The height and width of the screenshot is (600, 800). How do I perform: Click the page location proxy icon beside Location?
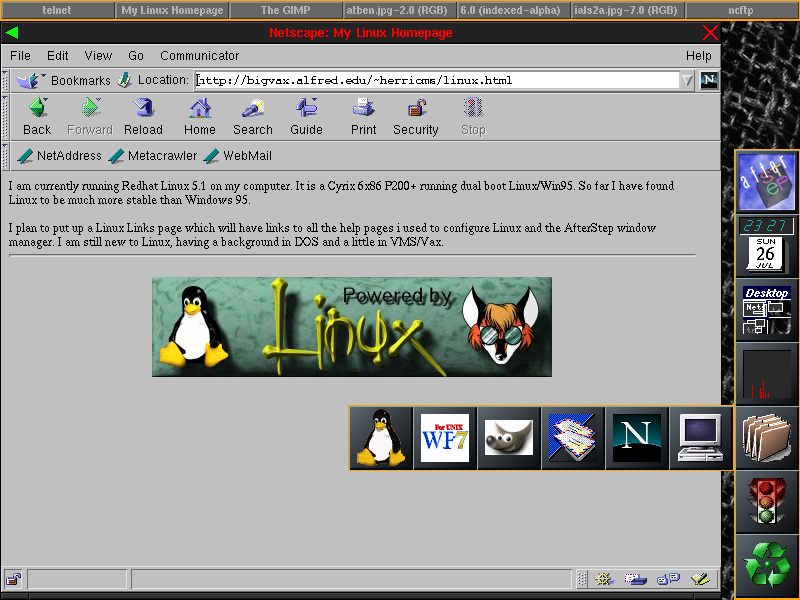tap(124, 80)
